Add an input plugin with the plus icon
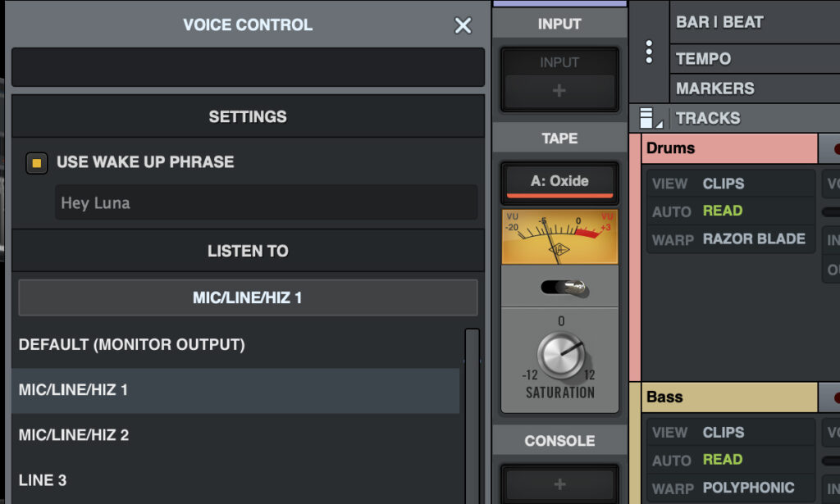The image size is (840, 504). (559, 90)
